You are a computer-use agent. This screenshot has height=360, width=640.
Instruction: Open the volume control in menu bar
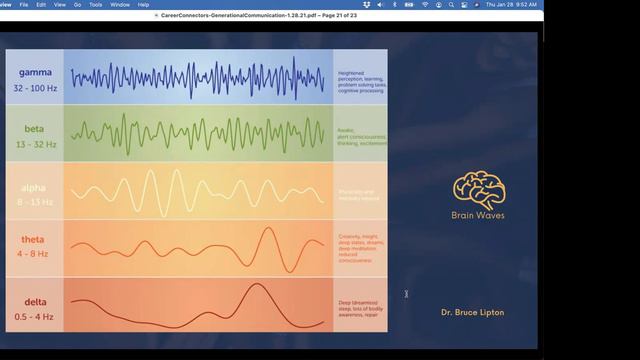(380, 5)
